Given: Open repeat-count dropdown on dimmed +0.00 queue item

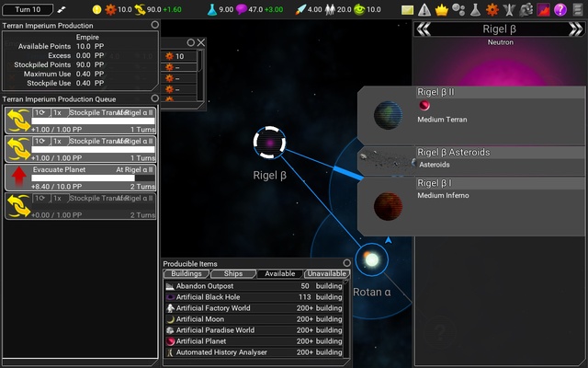Looking at the screenshot, I should click(x=40, y=198).
